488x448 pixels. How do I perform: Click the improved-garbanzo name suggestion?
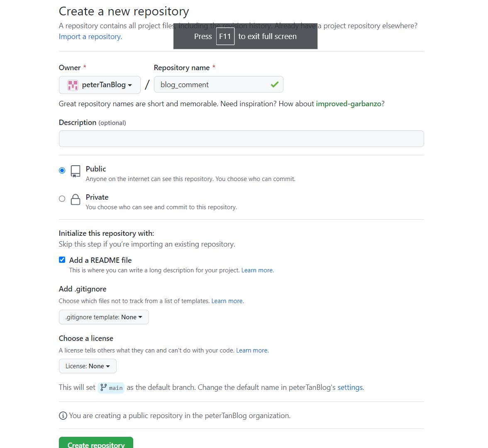(x=349, y=104)
